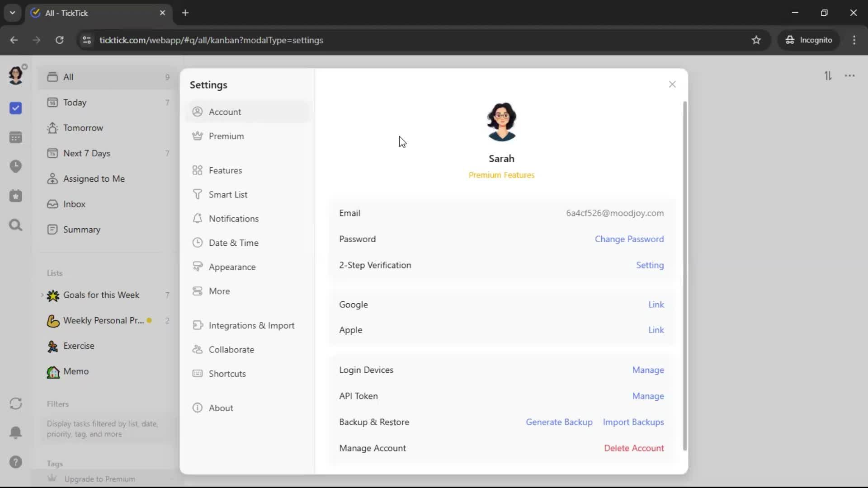Open the Notifications settings tab

(233, 219)
